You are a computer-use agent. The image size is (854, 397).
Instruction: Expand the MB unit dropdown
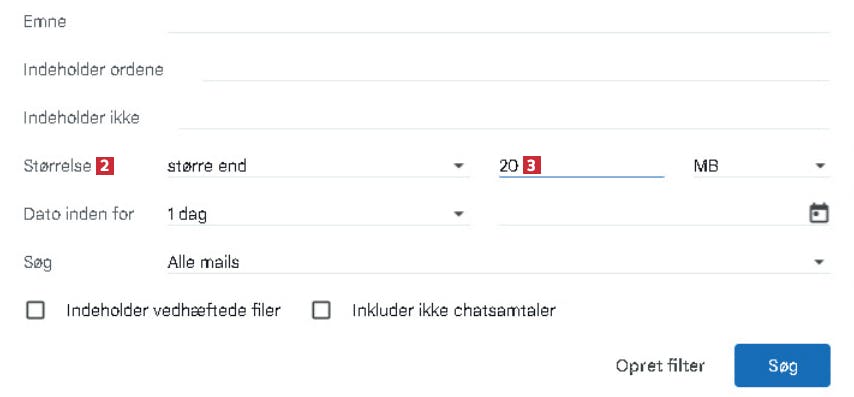(761, 166)
